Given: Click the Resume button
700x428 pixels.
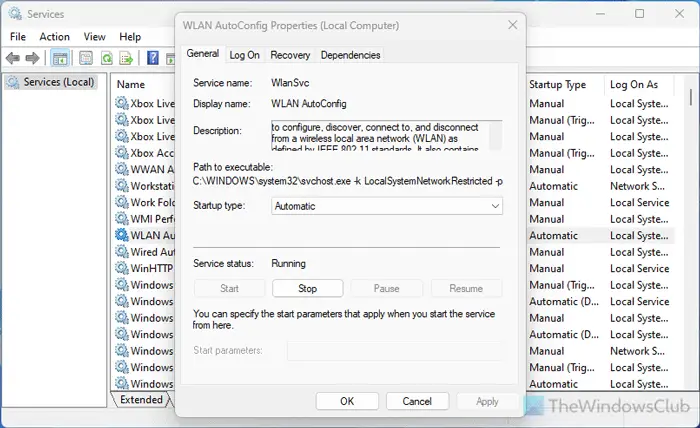Looking at the screenshot, I should [x=466, y=288].
